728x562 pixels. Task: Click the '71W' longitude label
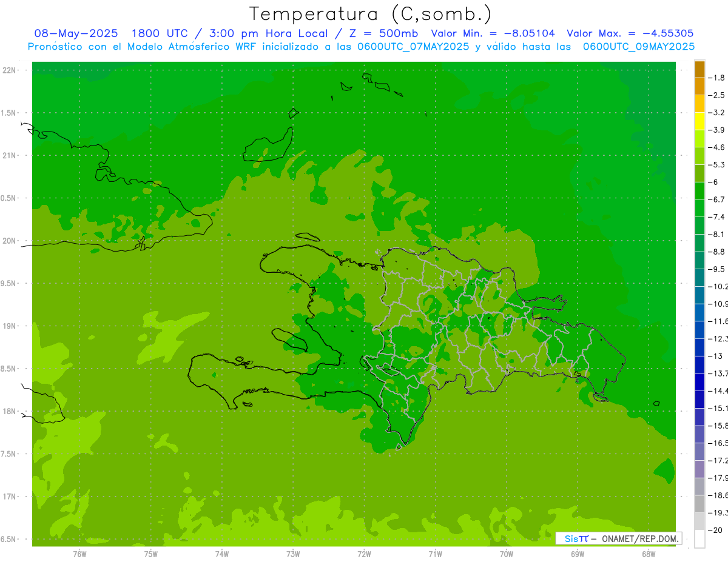[x=435, y=554]
